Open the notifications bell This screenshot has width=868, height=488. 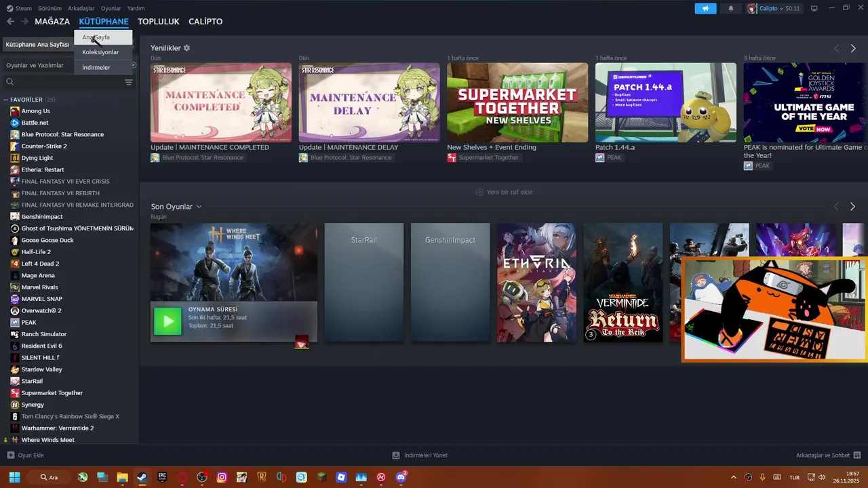coord(730,8)
